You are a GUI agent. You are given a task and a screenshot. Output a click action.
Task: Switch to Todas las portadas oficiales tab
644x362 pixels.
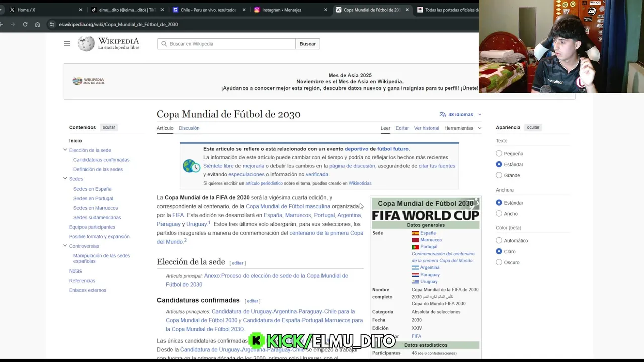pos(447,10)
